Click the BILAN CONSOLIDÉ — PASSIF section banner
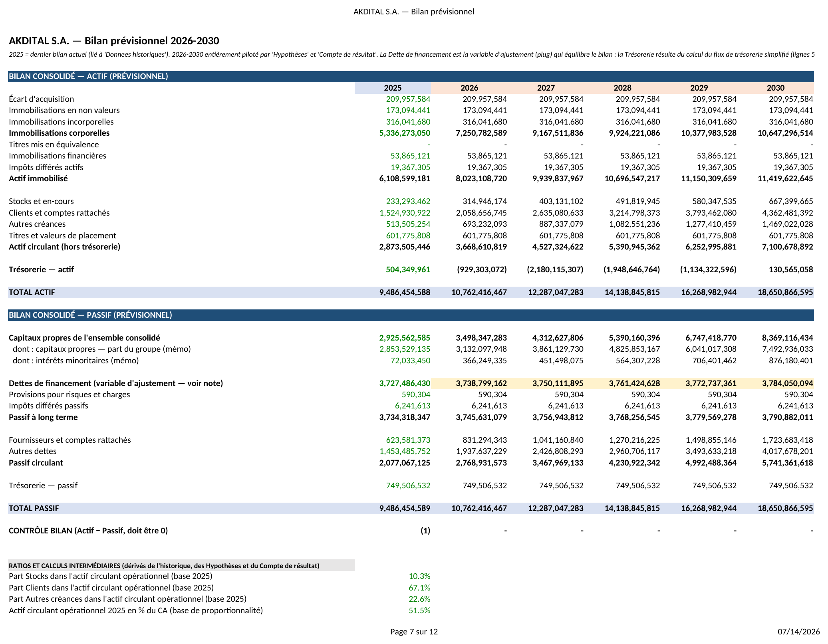This screenshot has height=644, width=828. (x=411, y=315)
